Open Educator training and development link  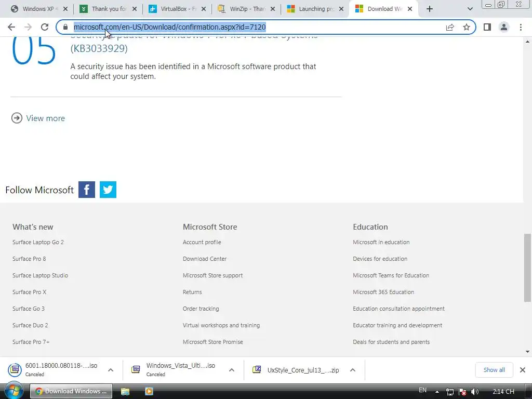coord(397,325)
